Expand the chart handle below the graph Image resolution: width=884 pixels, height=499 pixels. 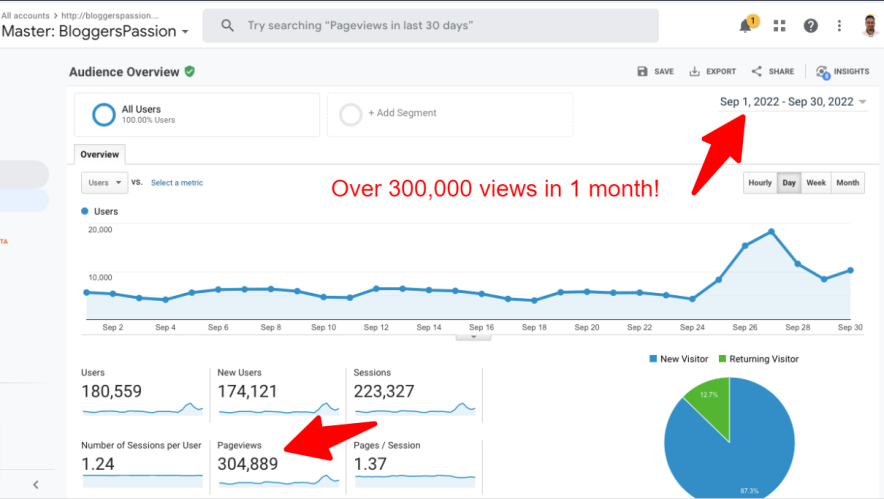474,337
